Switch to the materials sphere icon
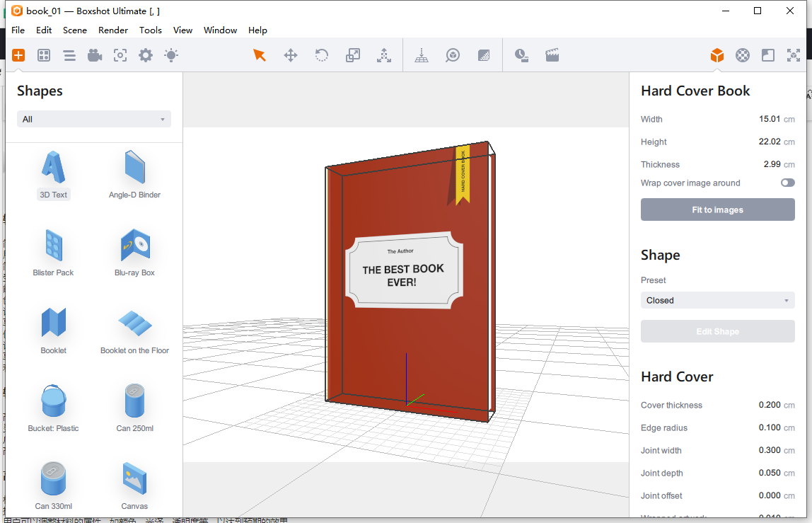 pos(743,55)
